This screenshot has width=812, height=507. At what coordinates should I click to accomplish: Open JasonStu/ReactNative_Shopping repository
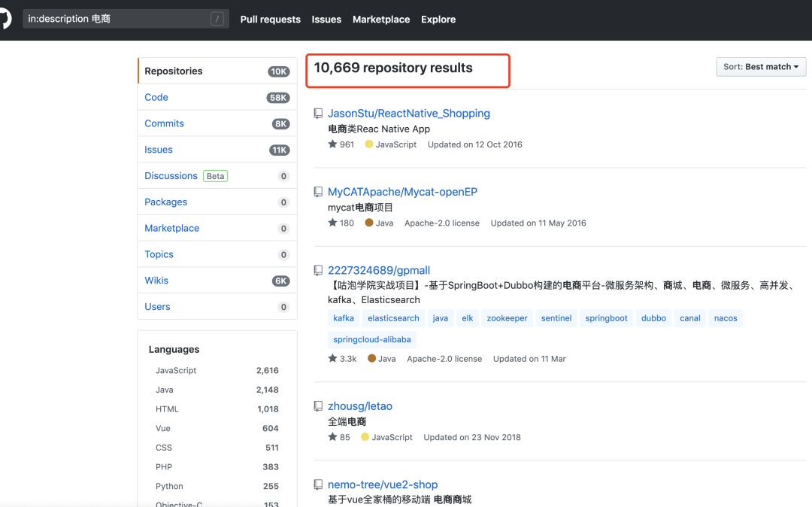pyautogui.click(x=408, y=114)
